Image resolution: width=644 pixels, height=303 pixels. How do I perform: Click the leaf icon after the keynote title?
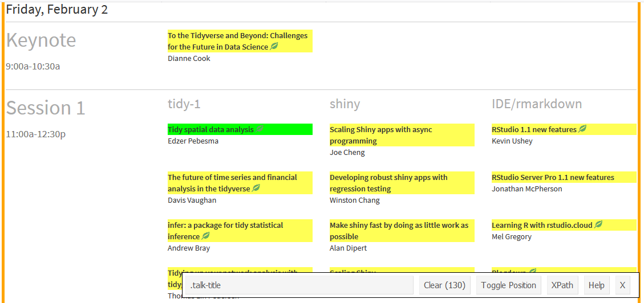click(274, 47)
